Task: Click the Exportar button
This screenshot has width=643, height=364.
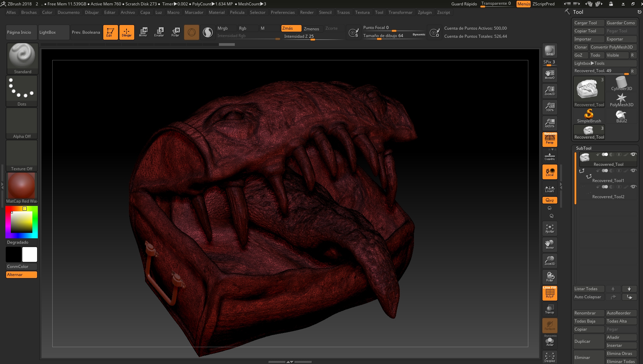Action: pos(621,39)
